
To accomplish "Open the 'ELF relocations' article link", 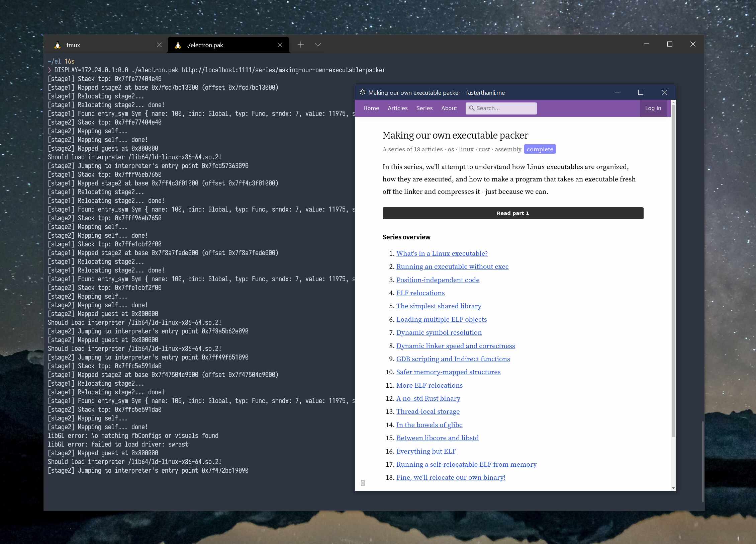I will tap(420, 293).
